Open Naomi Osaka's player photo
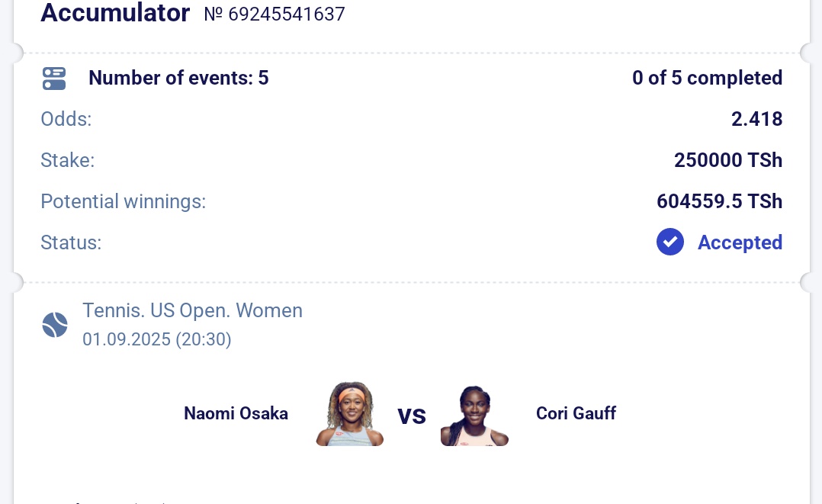Screen dimensions: 822x504 click(x=350, y=414)
